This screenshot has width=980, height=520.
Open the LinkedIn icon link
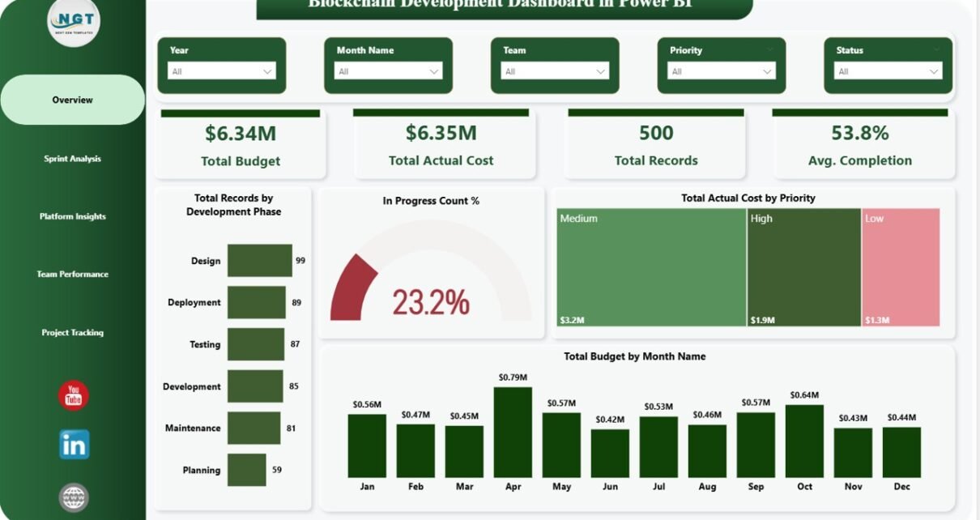tap(74, 445)
